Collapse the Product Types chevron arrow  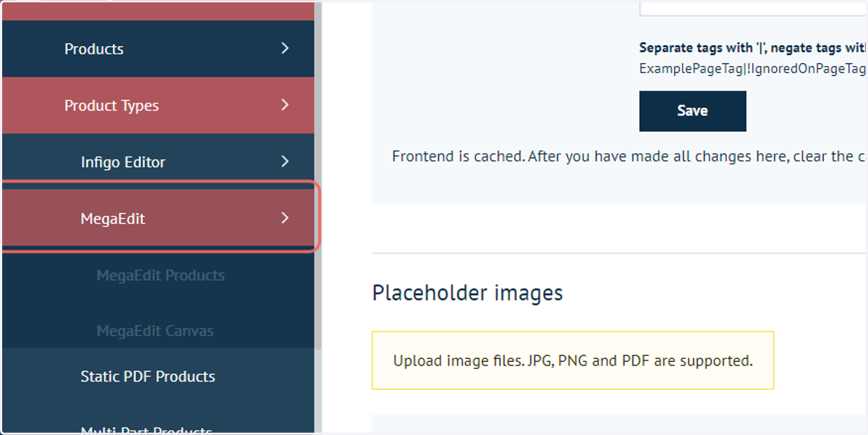pyautogui.click(x=285, y=104)
